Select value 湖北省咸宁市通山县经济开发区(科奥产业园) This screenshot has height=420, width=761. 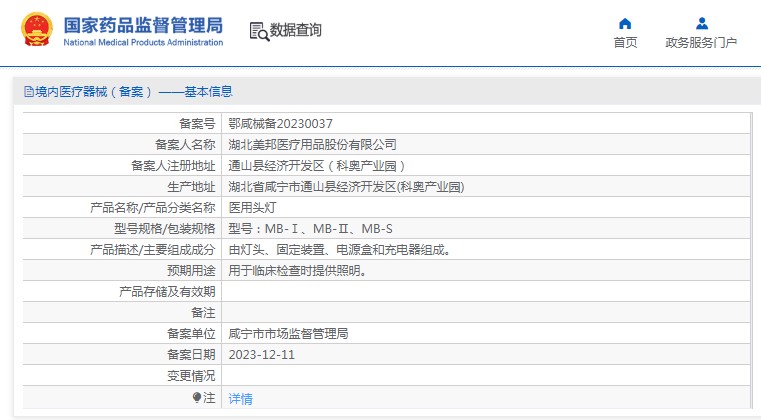point(347,186)
